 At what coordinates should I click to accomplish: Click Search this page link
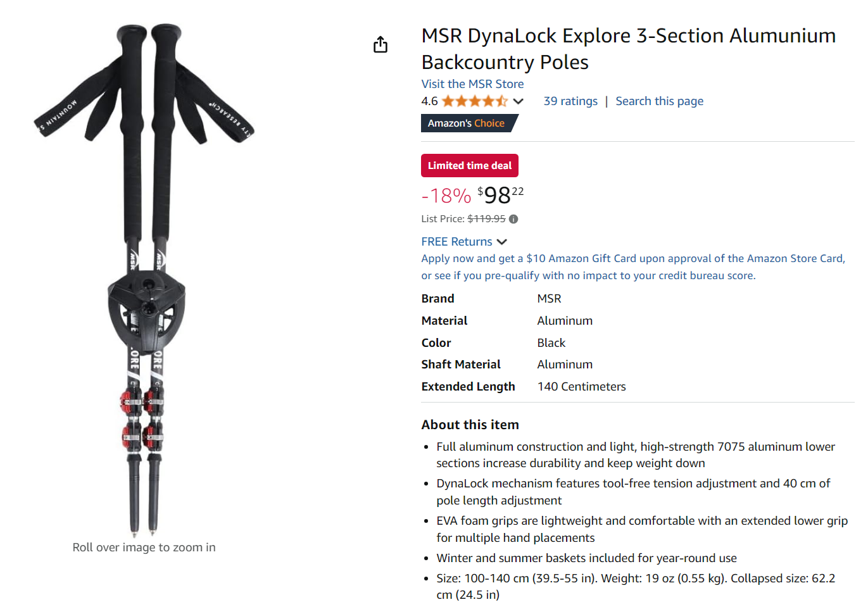[659, 101]
